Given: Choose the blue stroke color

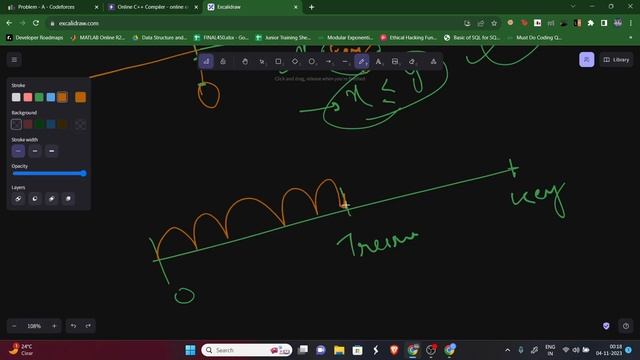Looking at the screenshot, I should (x=51, y=97).
